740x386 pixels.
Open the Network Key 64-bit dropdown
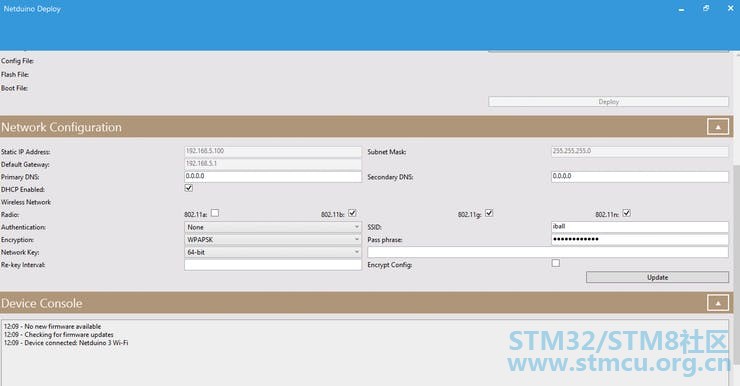click(273, 252)
